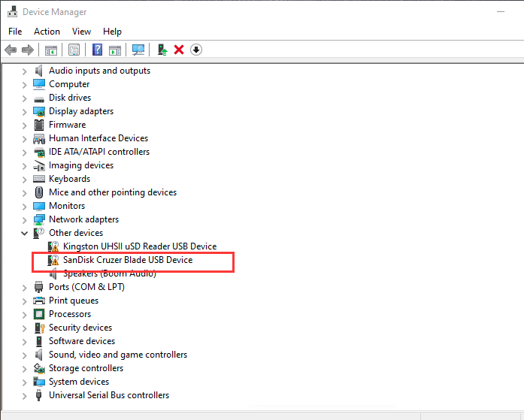Click the IDE ATA/ATAPI controllers icon
524x420 pixels.
[39, 153]
